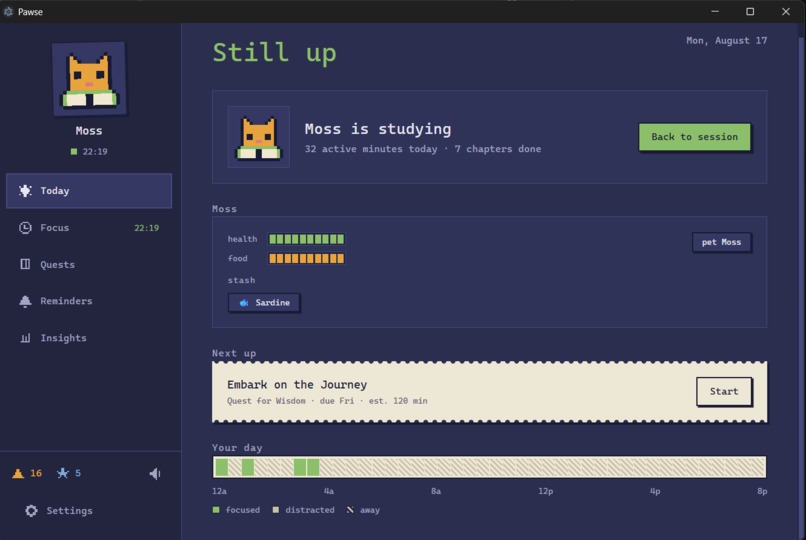Click the Settings gear icon

(31, 511)
